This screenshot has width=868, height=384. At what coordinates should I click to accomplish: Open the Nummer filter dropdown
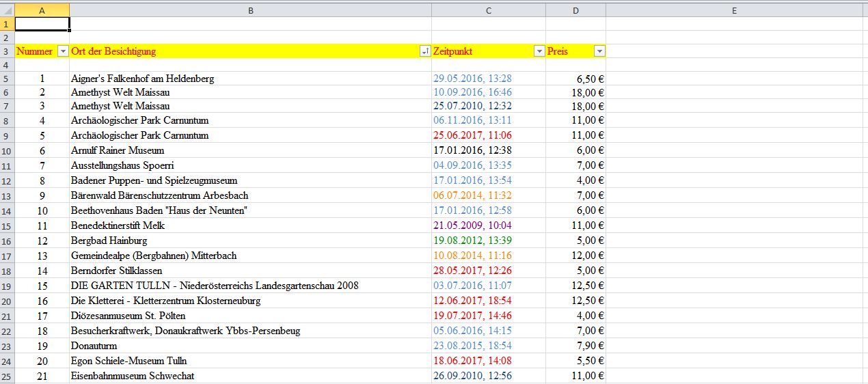pyautogui.click(x=63, y=51)
